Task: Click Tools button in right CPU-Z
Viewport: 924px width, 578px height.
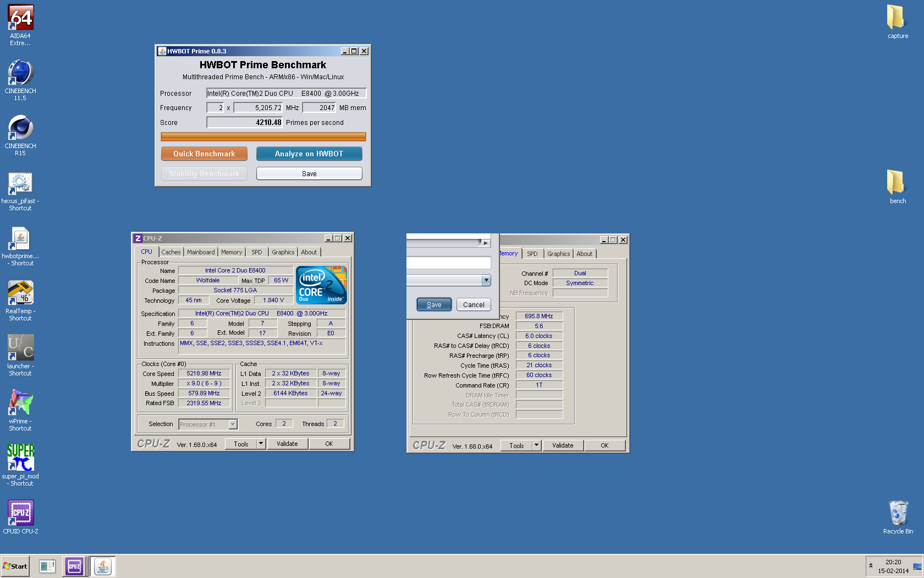Action: pos(516,445)
